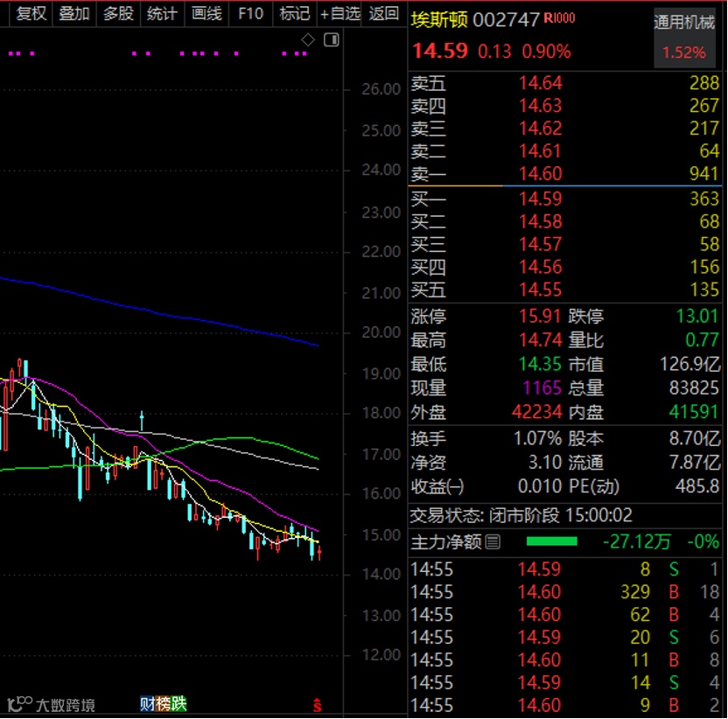Click 外盘 value 42234

536,412
